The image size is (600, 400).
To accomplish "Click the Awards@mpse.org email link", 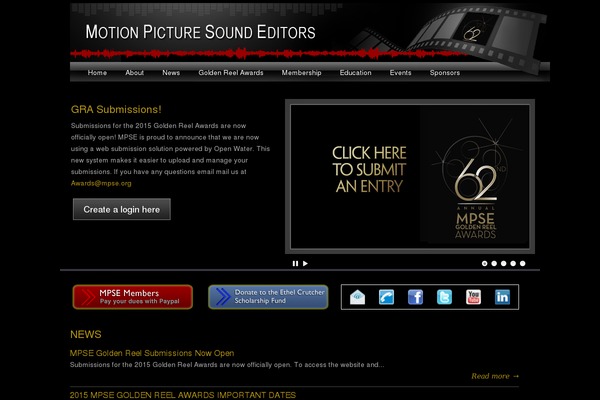I will (101, 183).
